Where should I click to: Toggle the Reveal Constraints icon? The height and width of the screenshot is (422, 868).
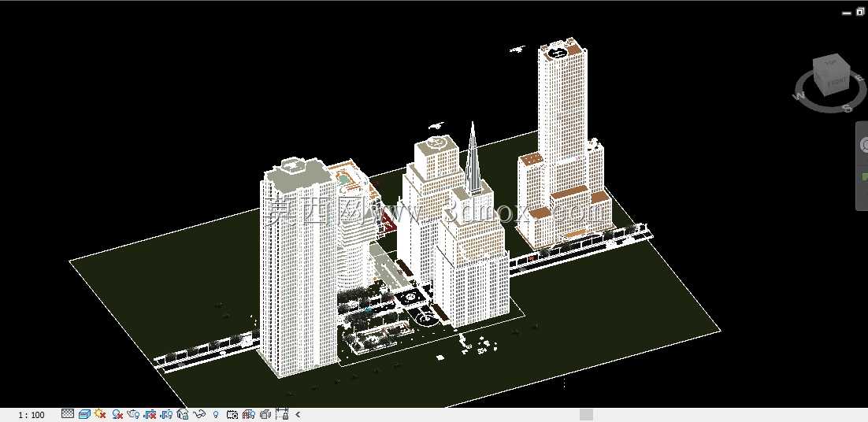(x=282, y=413)
